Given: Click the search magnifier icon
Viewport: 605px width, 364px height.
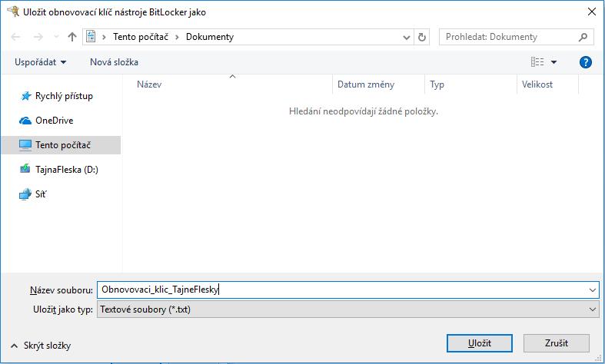Looking at the screenshot, I should point(583,37).
